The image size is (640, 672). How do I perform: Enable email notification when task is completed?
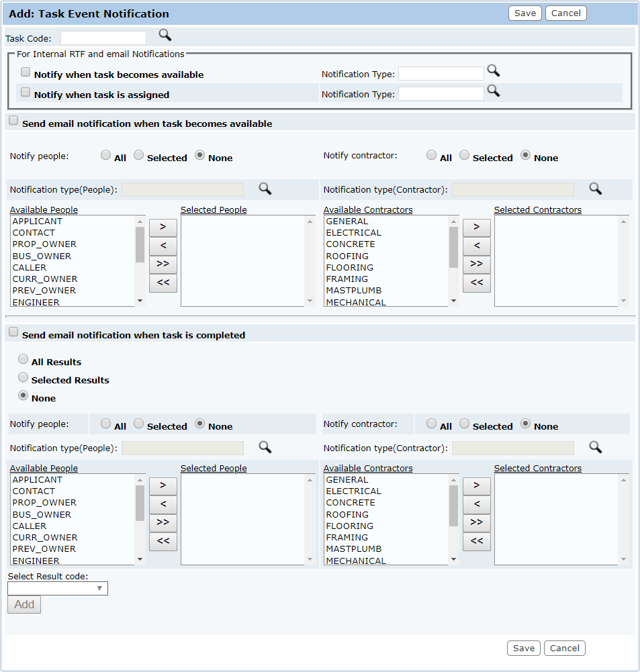[13, 332]
